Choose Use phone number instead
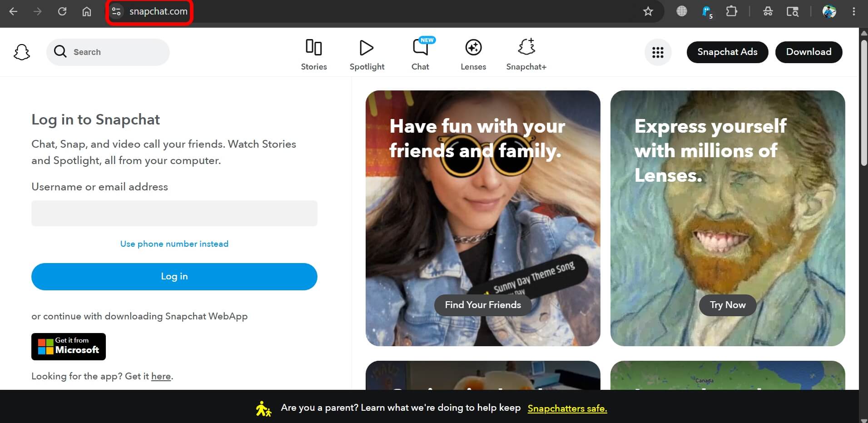Screen dimensions: 868x423 [174, 244]
